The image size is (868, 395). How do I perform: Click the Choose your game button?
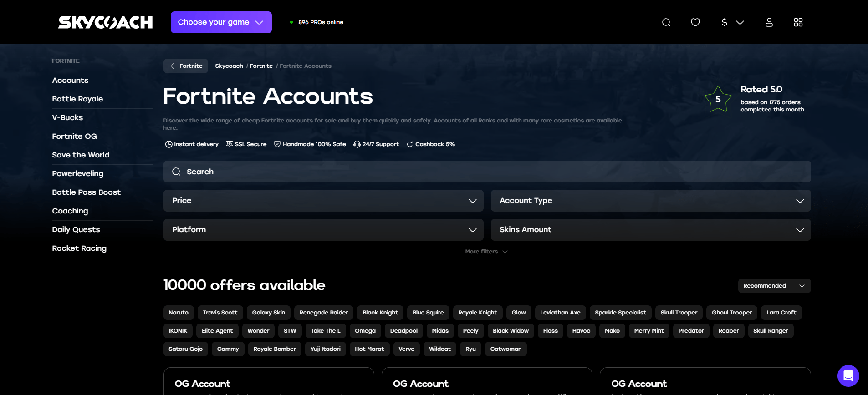(221, 22)
